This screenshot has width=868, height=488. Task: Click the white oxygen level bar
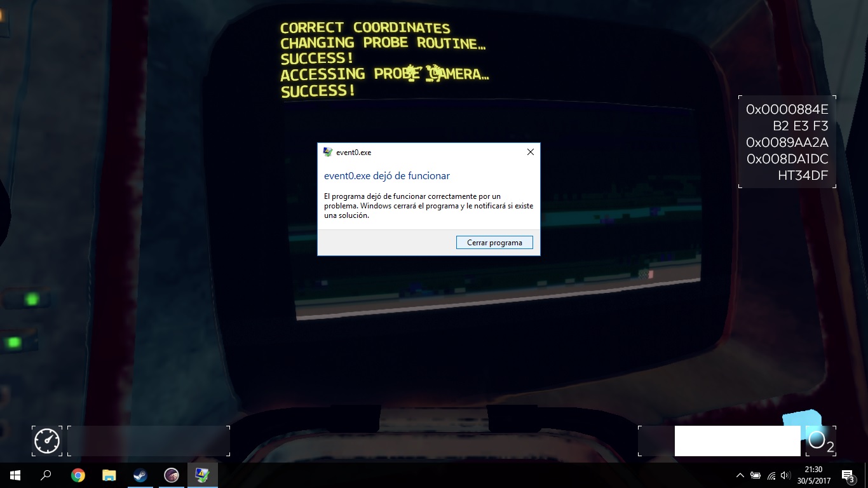[737, 441]
